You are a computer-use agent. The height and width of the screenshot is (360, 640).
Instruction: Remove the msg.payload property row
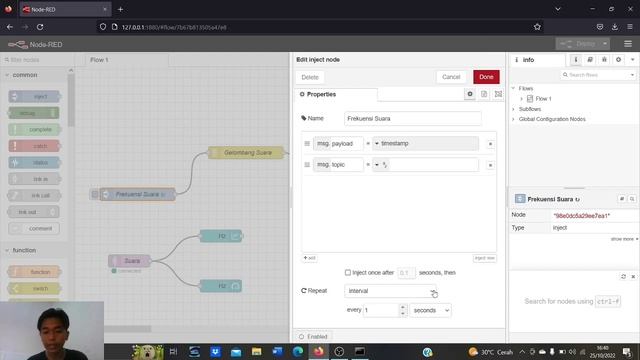point(490,144)
